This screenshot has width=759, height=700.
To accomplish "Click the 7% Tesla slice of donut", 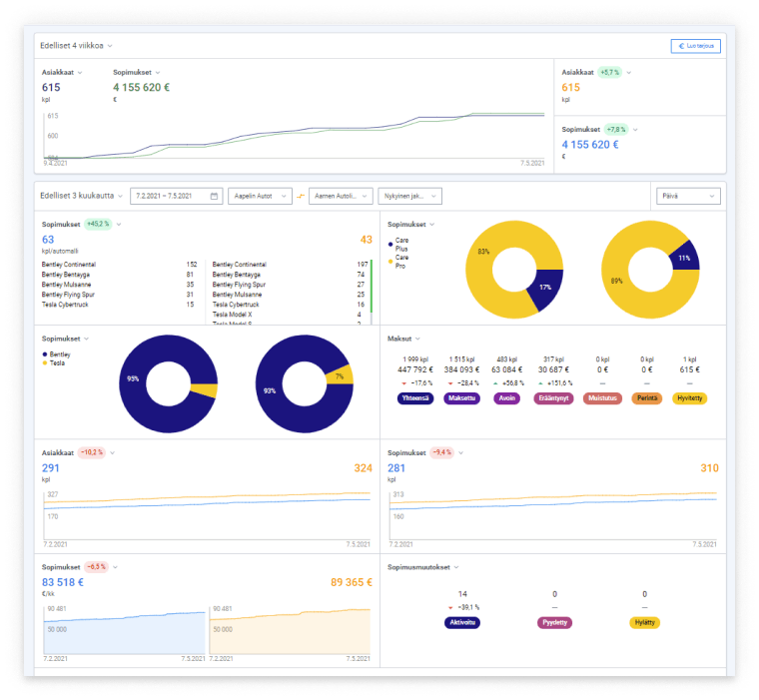I will pos(342,374).
